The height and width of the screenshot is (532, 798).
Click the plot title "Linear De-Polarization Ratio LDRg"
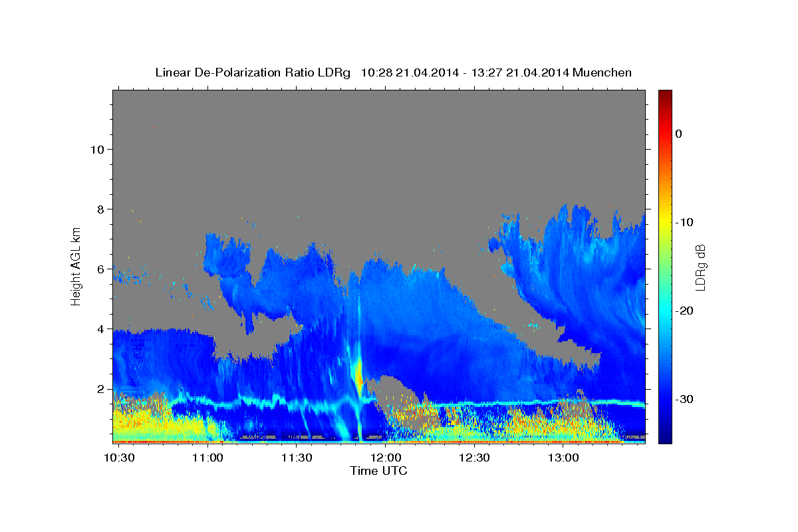tap(253, 72)
